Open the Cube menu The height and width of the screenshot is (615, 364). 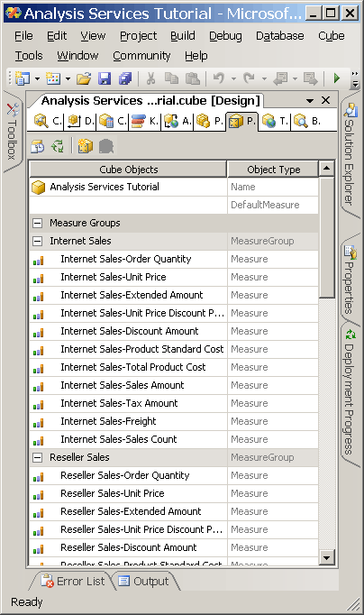click(331, 36)
